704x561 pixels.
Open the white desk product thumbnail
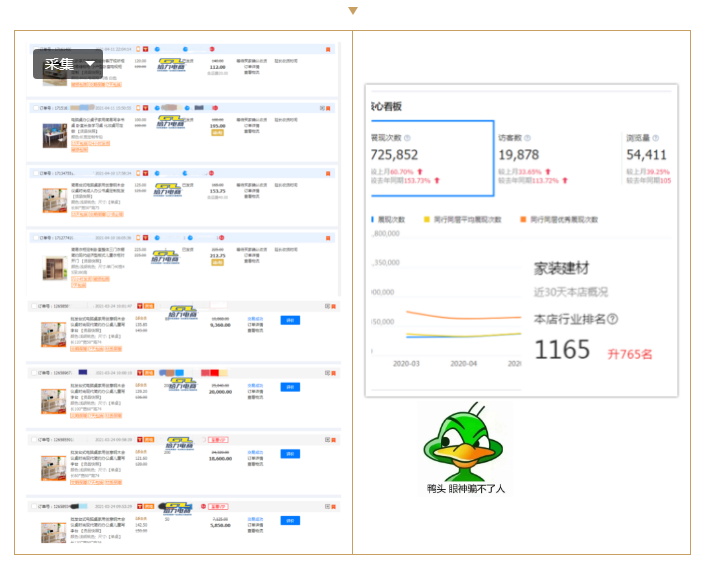[x=54, y=135]
